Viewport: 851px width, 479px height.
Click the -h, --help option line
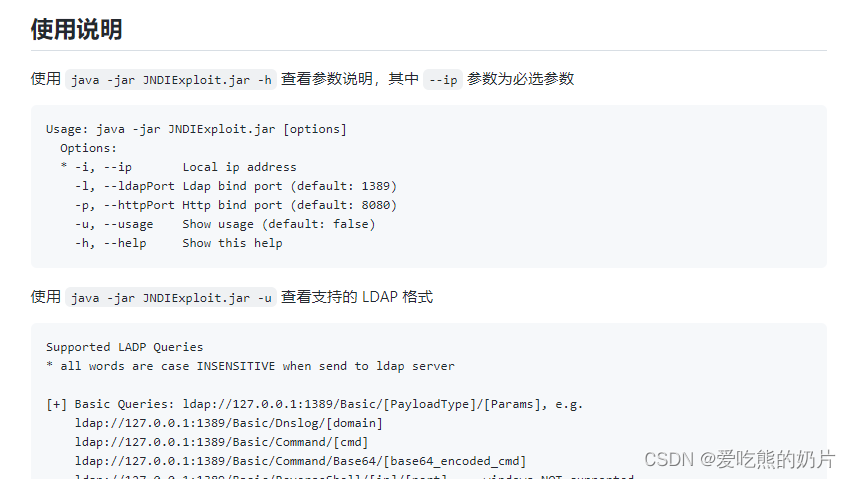point(179,243)
